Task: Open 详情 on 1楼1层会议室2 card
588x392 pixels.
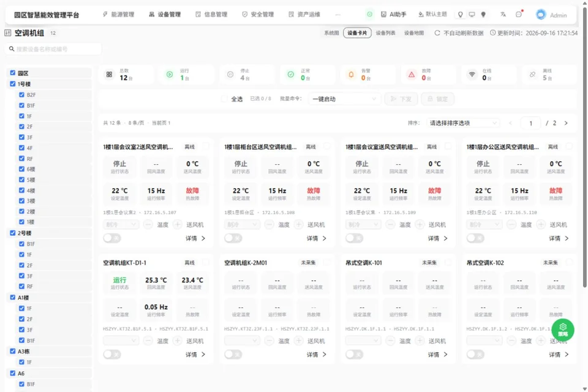Action: tap(195, 238)
